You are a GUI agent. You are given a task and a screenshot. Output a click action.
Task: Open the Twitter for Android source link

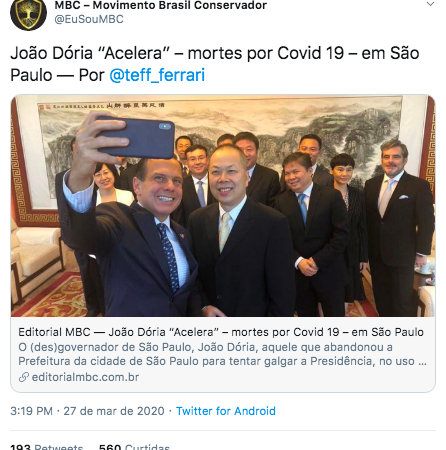tap(226, 411)
